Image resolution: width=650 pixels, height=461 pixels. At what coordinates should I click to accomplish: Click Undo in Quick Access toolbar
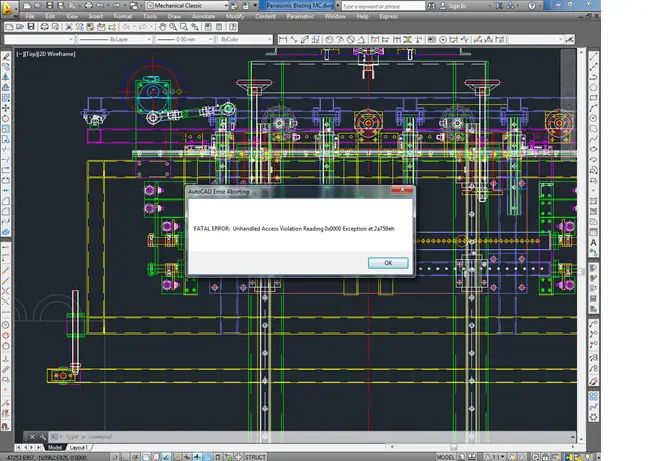(x=100, y=6)
